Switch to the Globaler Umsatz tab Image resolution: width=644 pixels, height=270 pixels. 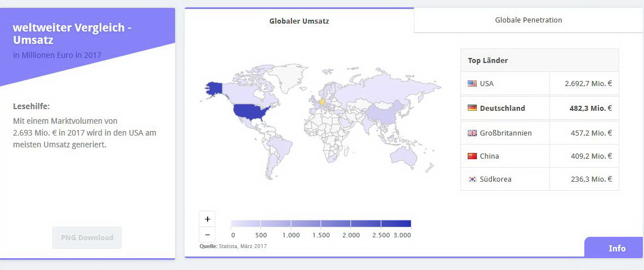click(299, 21)
